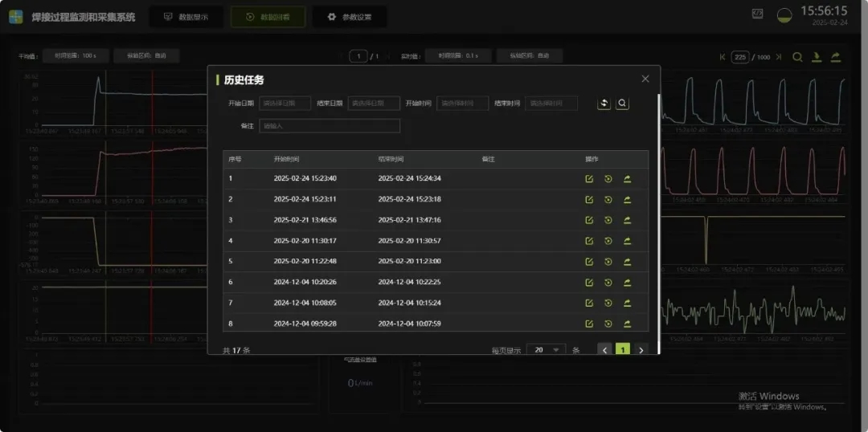Go to the next page of tasks
Image resolution: width=868 pixels, height=432 pixels.
tap(641, 350)
